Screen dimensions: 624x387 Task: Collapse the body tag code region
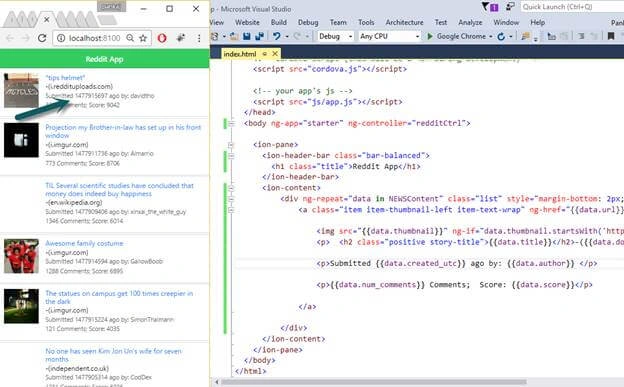coord(232,123)
